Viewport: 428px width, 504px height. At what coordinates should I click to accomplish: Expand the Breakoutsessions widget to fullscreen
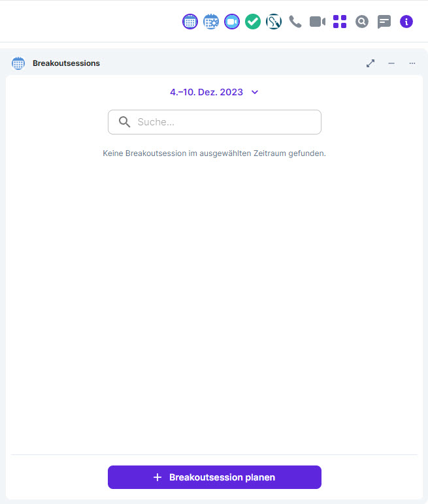point(370,63)
